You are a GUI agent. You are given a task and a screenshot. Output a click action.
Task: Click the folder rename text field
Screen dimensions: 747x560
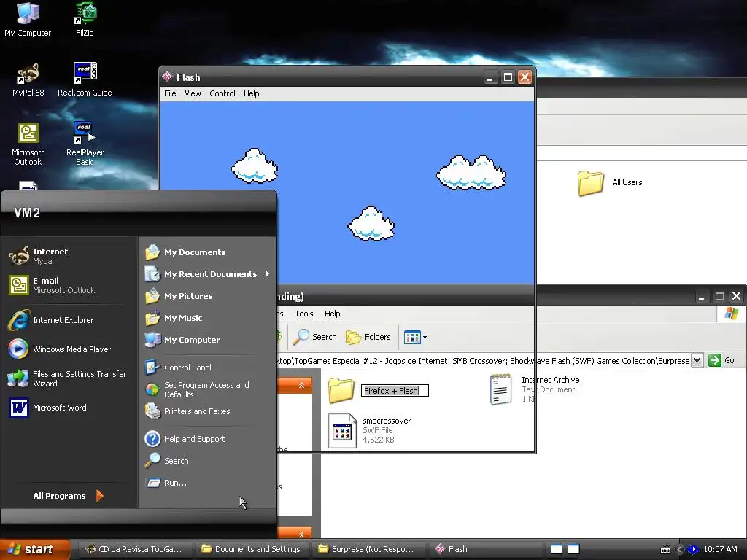[x=395, y=391]
